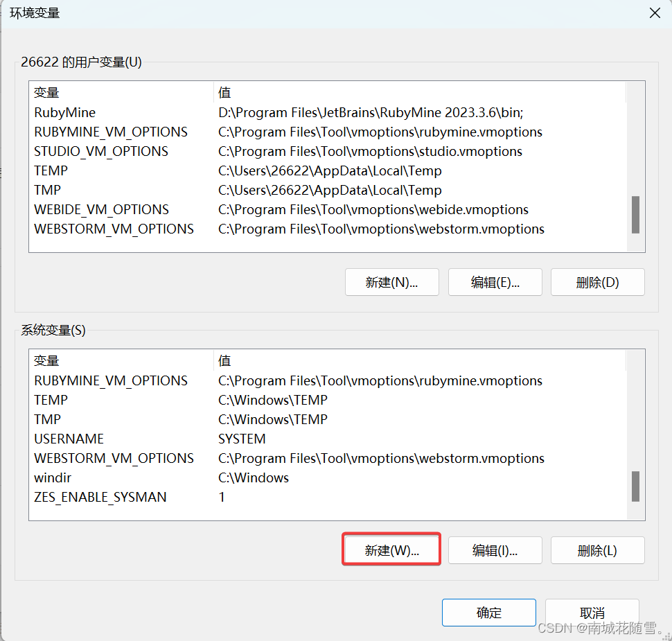
Task: Click the 删除(D) button for user variables
Action: coord(597,282)
